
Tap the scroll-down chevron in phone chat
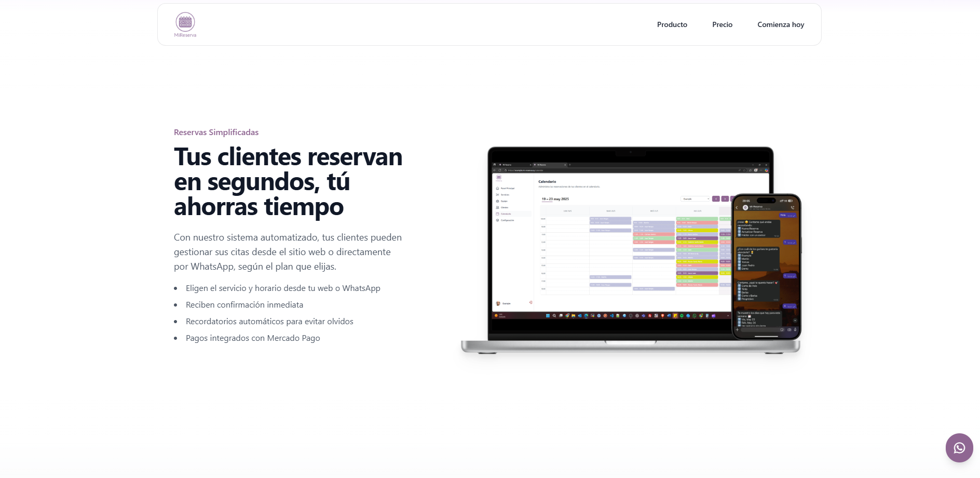point(795,321)
